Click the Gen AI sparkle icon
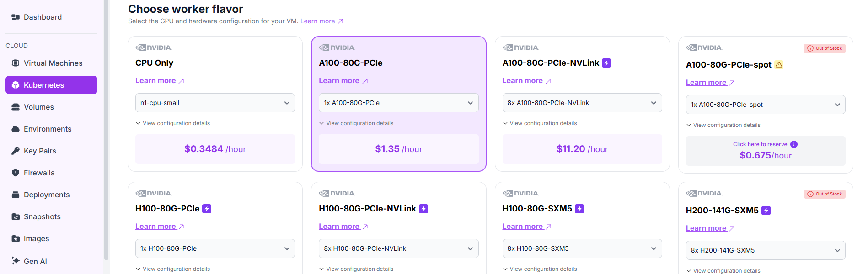The image size is (868, 274). (16, 260)
